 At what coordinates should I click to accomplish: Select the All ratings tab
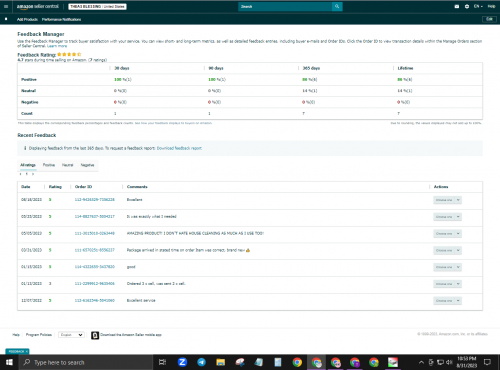pos(28,165)
